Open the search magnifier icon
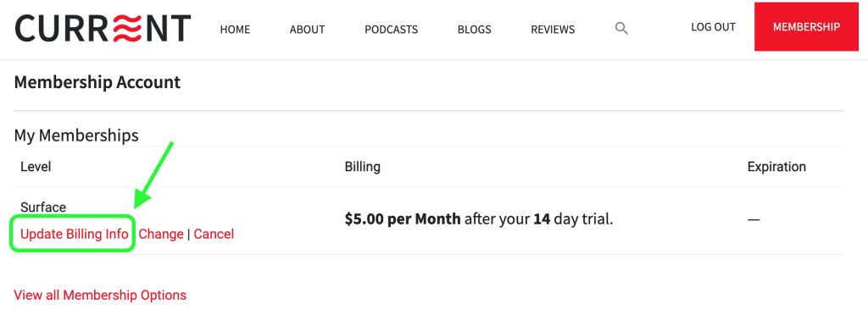This screenshot has height=326, width=868. (621, 29)
